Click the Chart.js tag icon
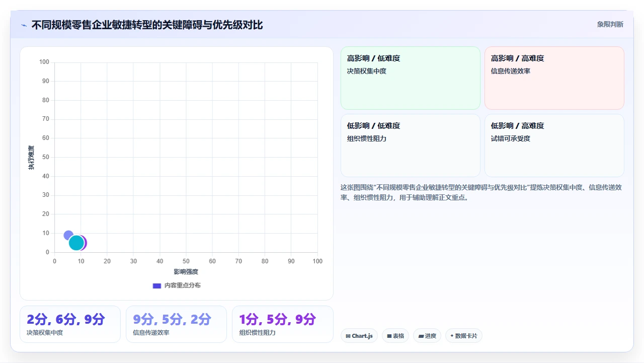Image resolution: width=644 pixels, height=363 pixels. click(348, 336)
